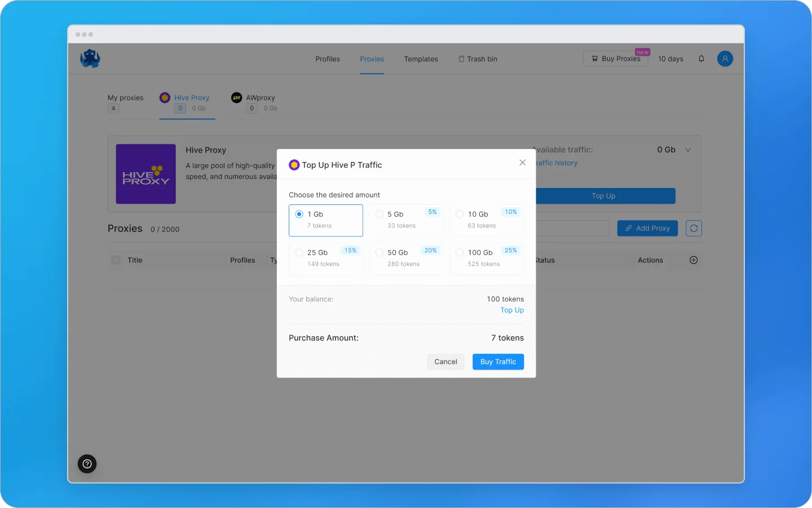The width and height of the screenshot is (812, 508).
Task: Open the Trash bin tab
Action: click(x=478, y=59)
